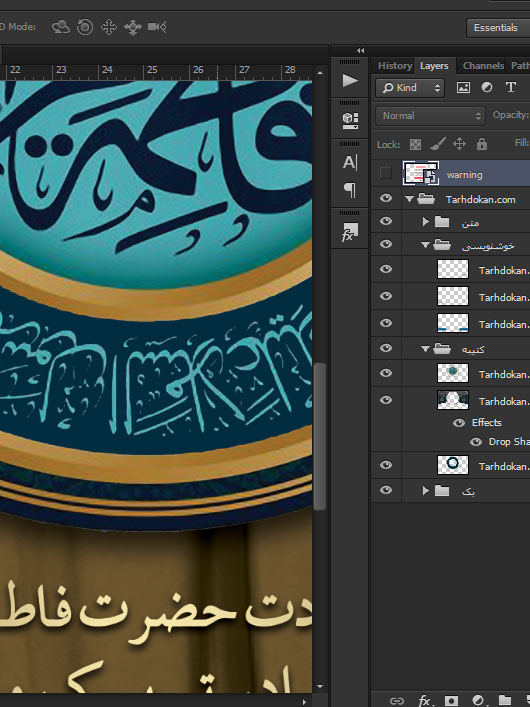The image size is (530, 707).
Task: Select the warning layer thumbnail
Action: 420,173
